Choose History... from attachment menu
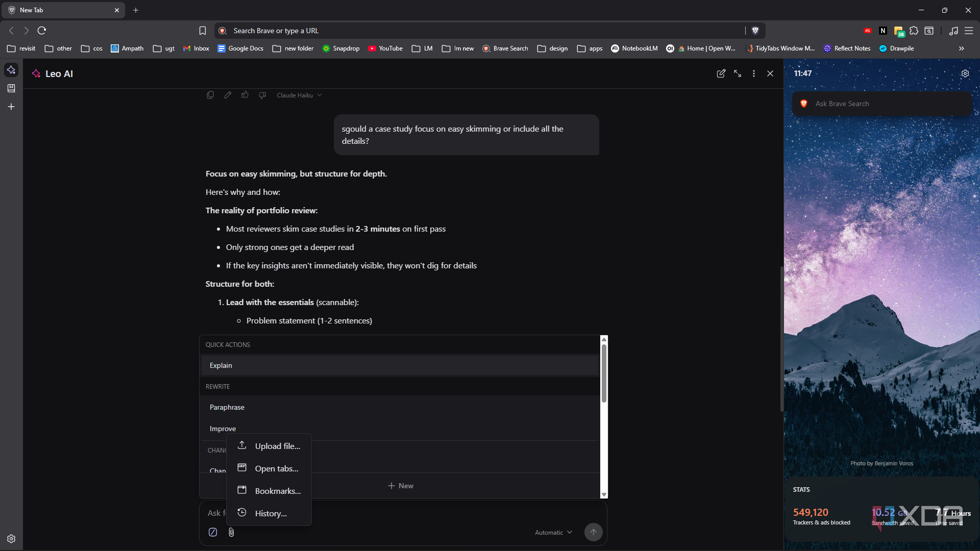 tap(269, 513)
